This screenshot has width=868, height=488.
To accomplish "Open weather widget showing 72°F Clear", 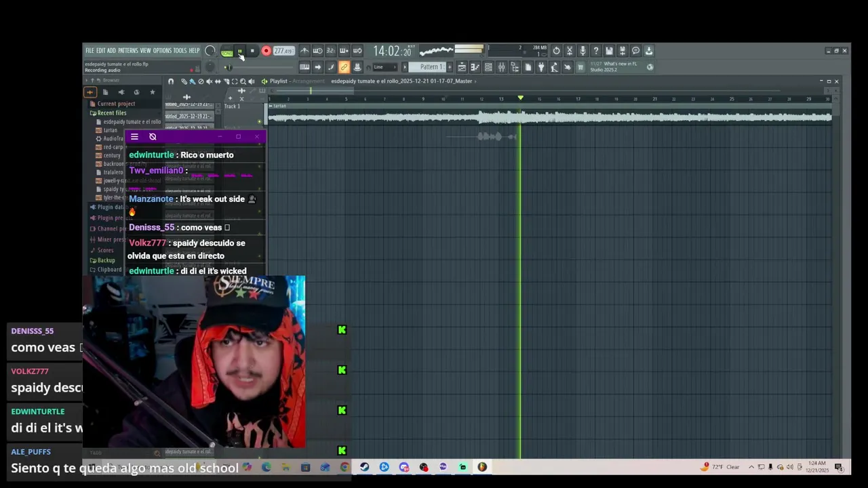I will point(722,467).
